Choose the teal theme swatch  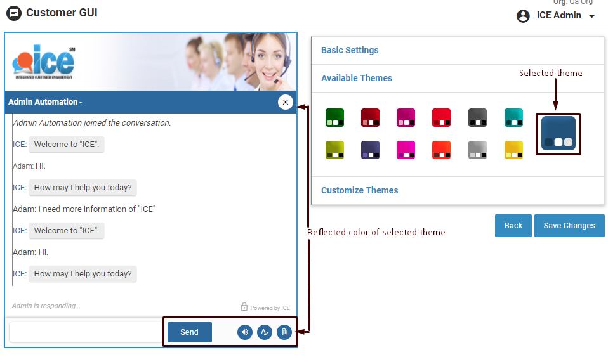click(513, 117)
